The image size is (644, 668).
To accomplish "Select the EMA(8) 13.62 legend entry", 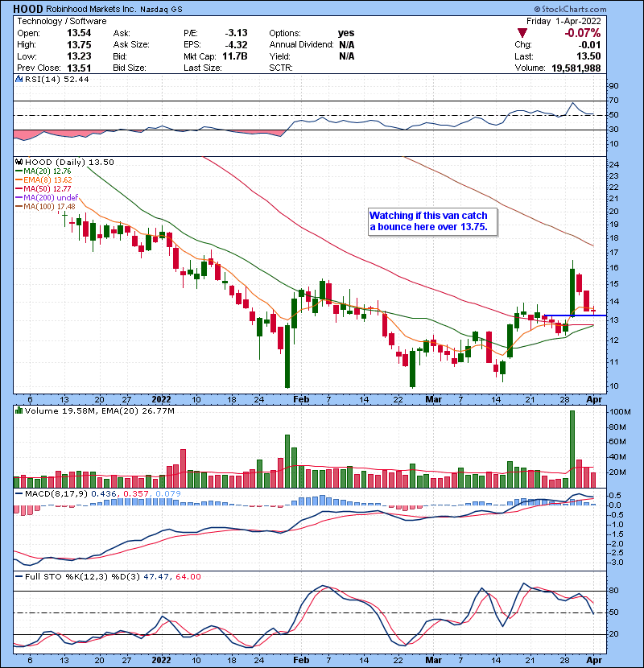I will 43,179.
